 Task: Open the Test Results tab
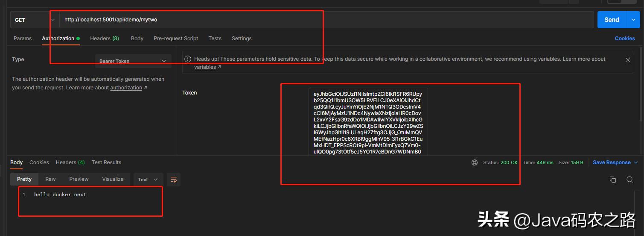[x=107, y=162]
